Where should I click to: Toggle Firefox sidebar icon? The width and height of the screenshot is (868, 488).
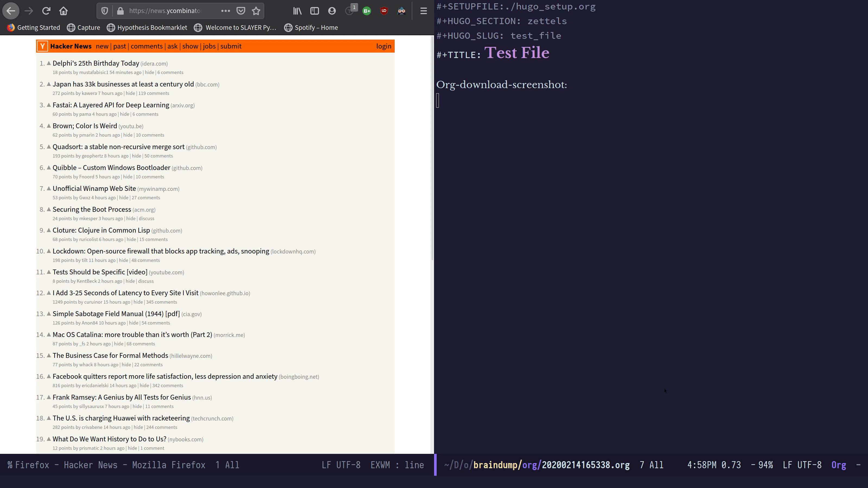click(x=314, y=11)
